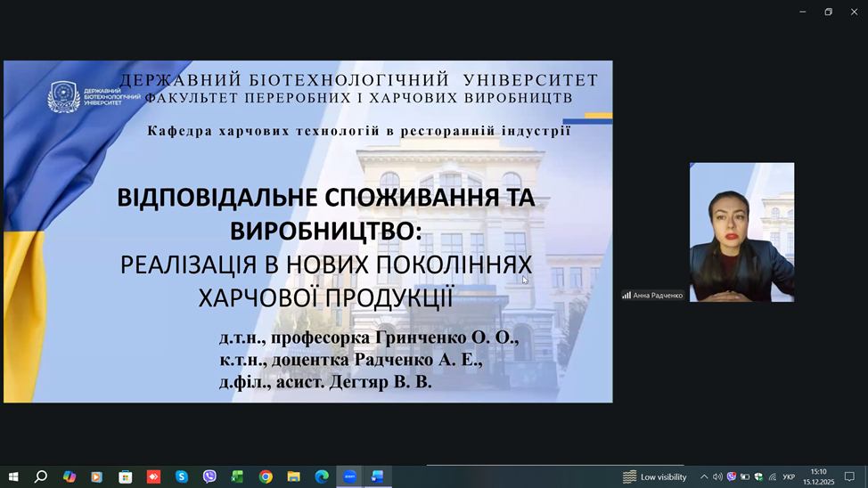Open the Wi-Fi network flyout
868x488 pixels.
coord(772,477)
